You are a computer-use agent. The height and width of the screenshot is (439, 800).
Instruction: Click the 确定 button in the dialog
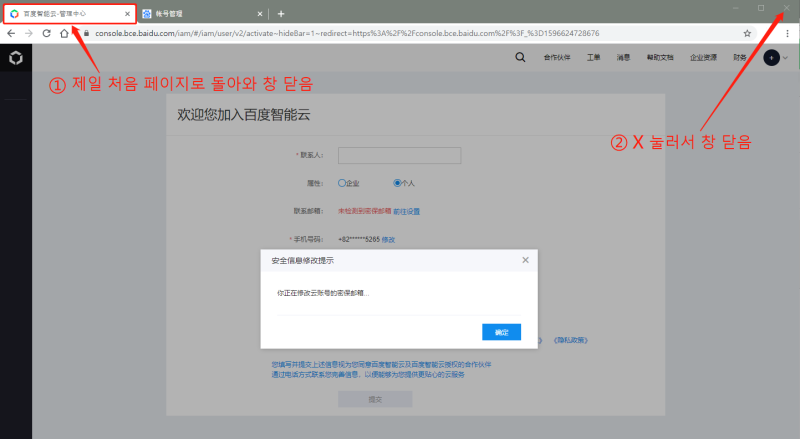click(x=502, y=332)
